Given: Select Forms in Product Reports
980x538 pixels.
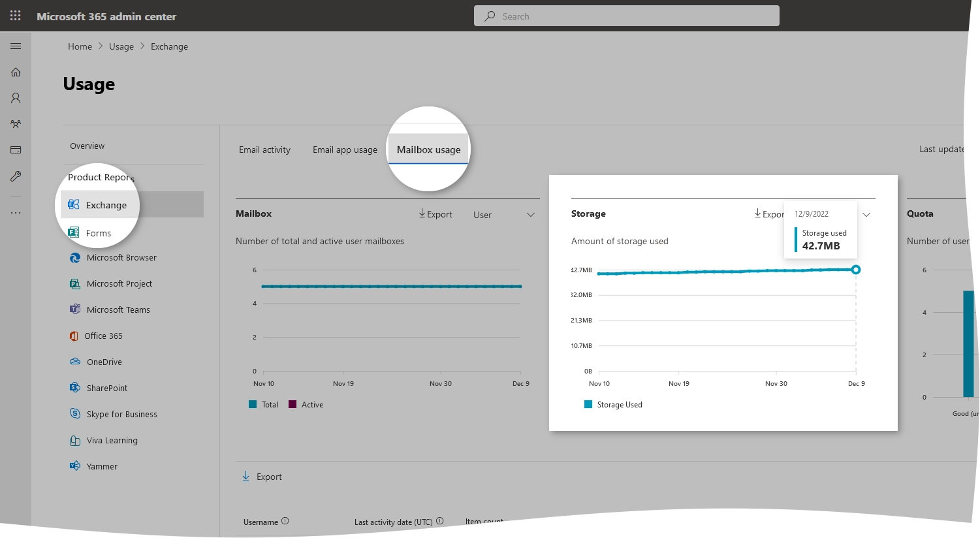Looking at the screenshot, I should pos(98,233).
